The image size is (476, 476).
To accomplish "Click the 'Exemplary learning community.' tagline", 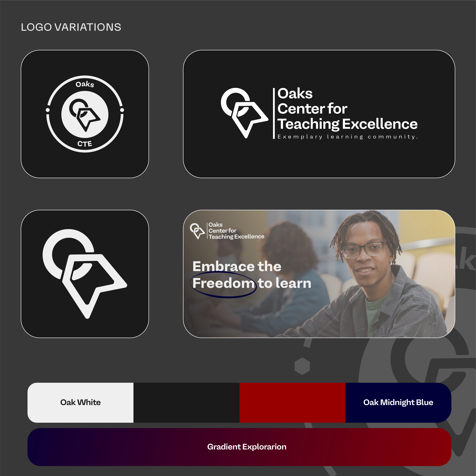I will click(348, 137).
